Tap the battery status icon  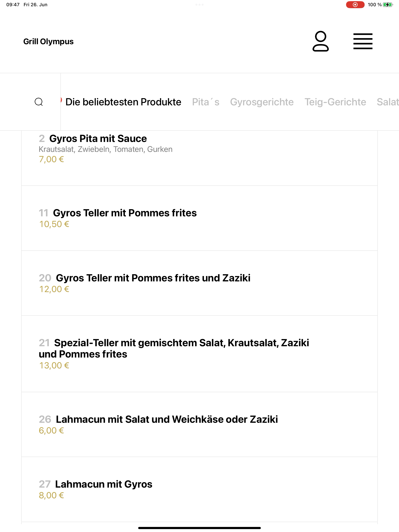tap(388, 4)
